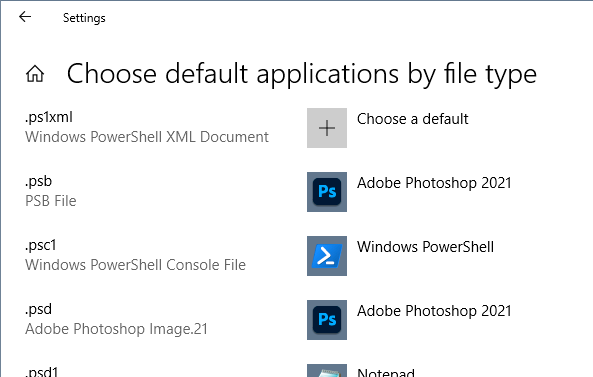
Task: Select "Choose a default" for .ps1xml
Action: [413, 119]
